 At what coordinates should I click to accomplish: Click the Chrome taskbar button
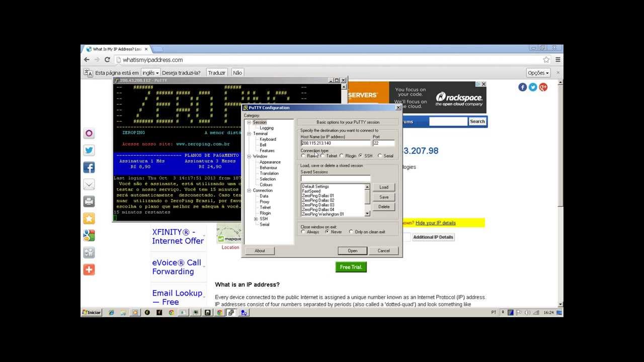click(219, 312)
